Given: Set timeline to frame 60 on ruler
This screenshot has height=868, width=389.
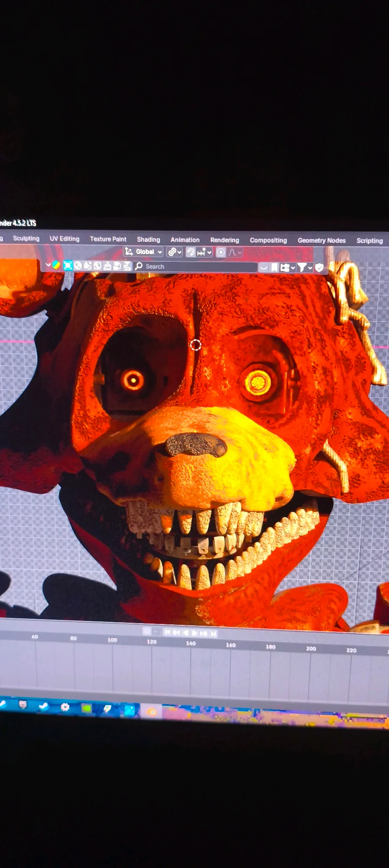Looking at the screenshot, I should 35,637.
